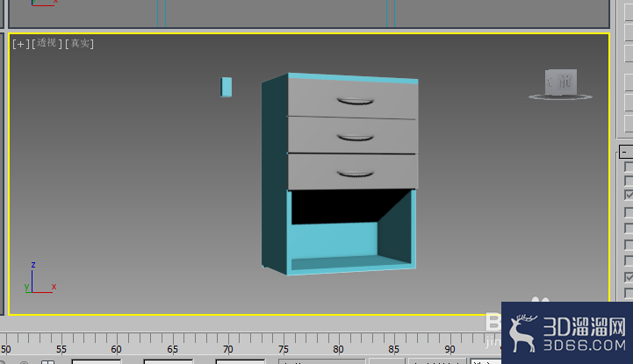
Task: Jump to frame 85 on the timeline
Action: (394, 349)
